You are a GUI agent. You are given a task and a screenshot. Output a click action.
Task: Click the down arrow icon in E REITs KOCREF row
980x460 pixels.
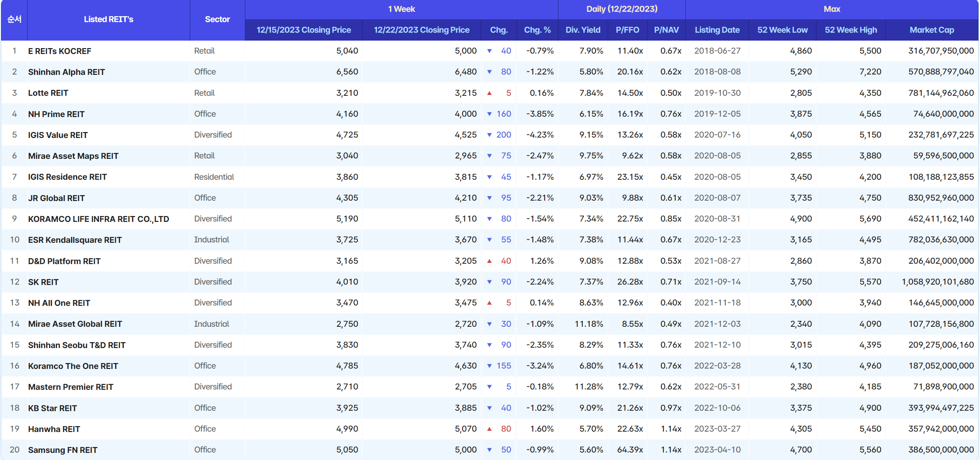[489, 51]
